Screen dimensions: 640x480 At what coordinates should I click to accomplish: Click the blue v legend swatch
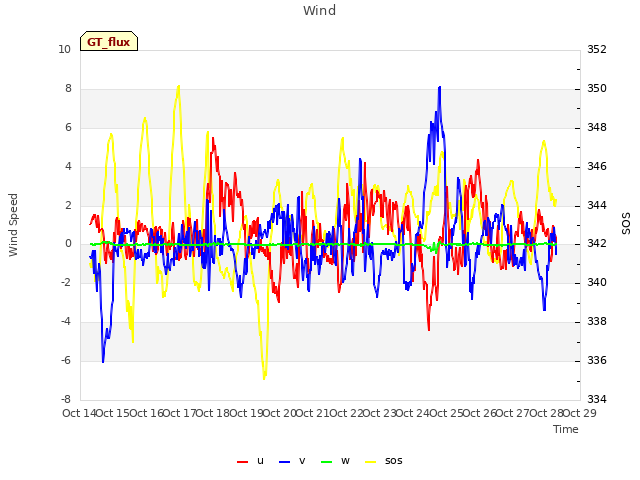(x=284, y=462)
